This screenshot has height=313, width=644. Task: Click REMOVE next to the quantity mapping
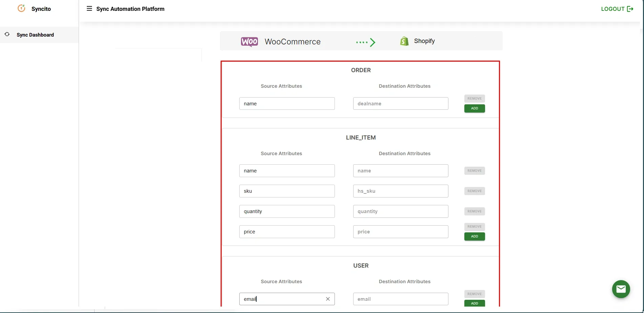tap(474, 211)
